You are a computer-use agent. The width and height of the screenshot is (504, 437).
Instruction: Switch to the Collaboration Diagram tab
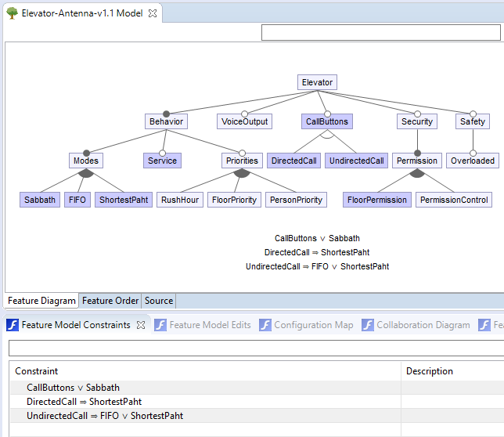[x=423, y=325]
